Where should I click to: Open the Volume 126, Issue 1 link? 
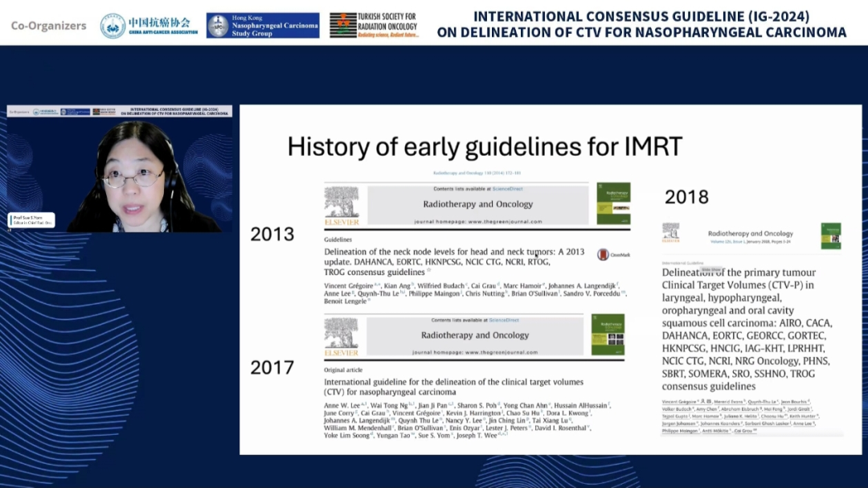coord(750,241)
